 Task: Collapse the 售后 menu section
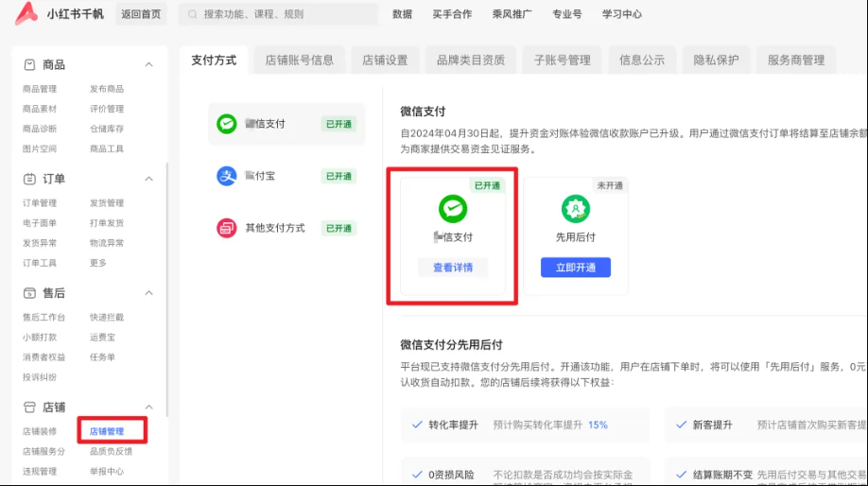[x=148, y=293]
